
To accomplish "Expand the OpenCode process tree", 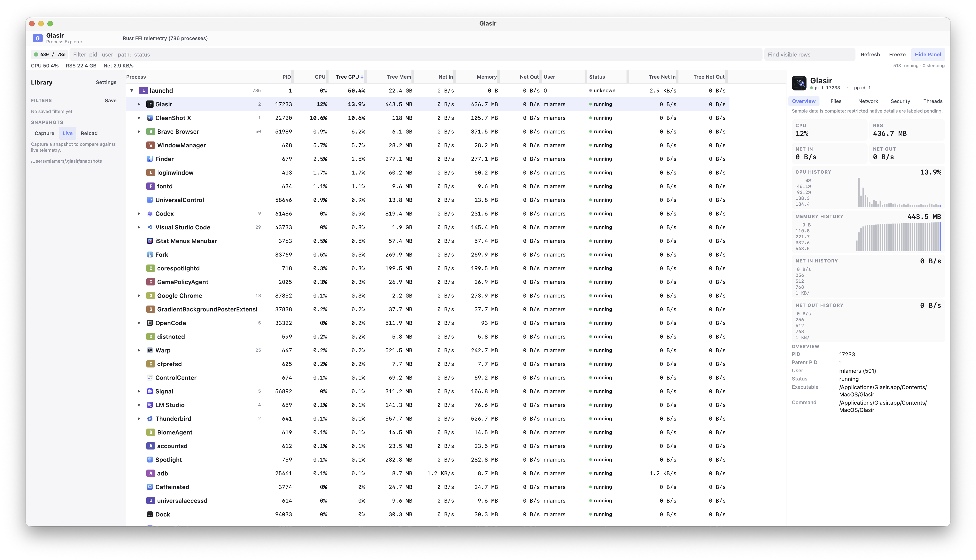I will tap(139, 323).
